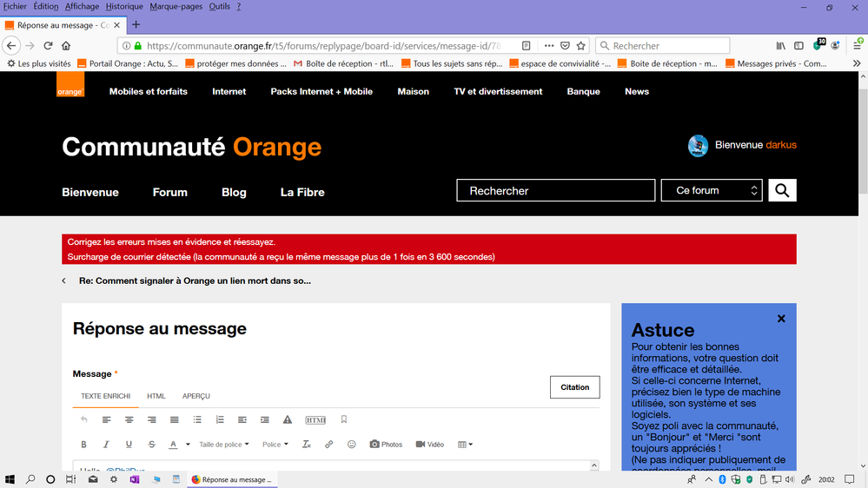Insert a bulleted list
Image resolution: width=868 pixels, height=488 pixels.
pyautogui.click(x=197, y=420)
